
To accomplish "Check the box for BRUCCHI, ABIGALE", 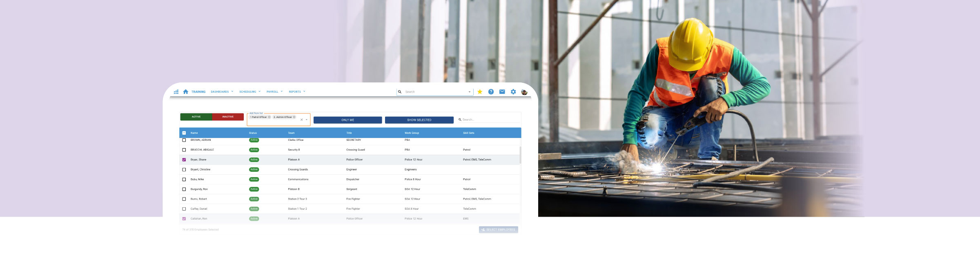I will coord(184,150).
